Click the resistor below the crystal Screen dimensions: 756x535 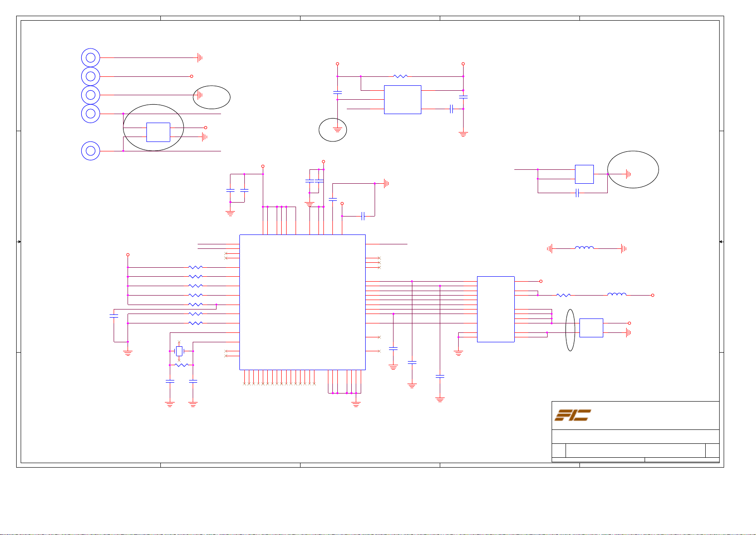coord(181,365)
